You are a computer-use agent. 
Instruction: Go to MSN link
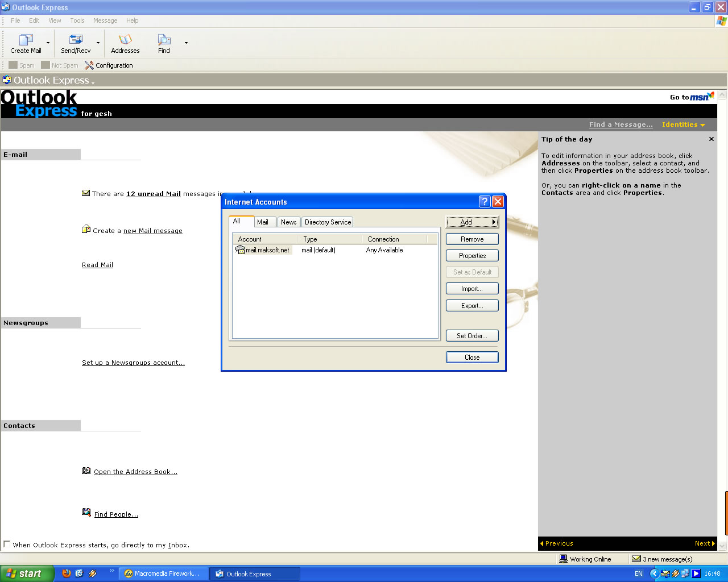pyautogui.click(x=692, y=97)
